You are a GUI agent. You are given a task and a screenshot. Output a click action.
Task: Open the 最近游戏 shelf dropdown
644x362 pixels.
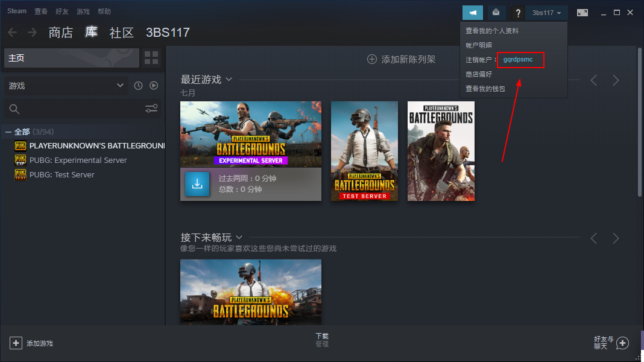pyautogui.click(x=229, y=79)
